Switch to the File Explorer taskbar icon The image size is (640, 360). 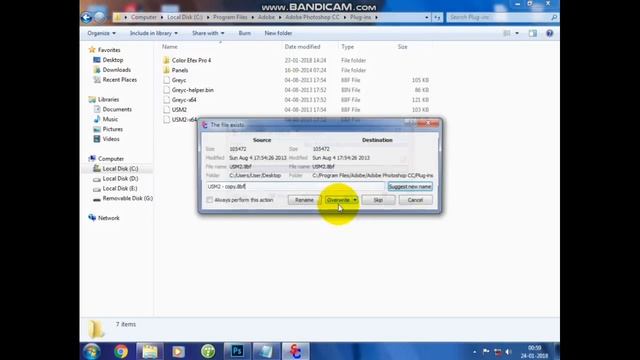[150, 351]
